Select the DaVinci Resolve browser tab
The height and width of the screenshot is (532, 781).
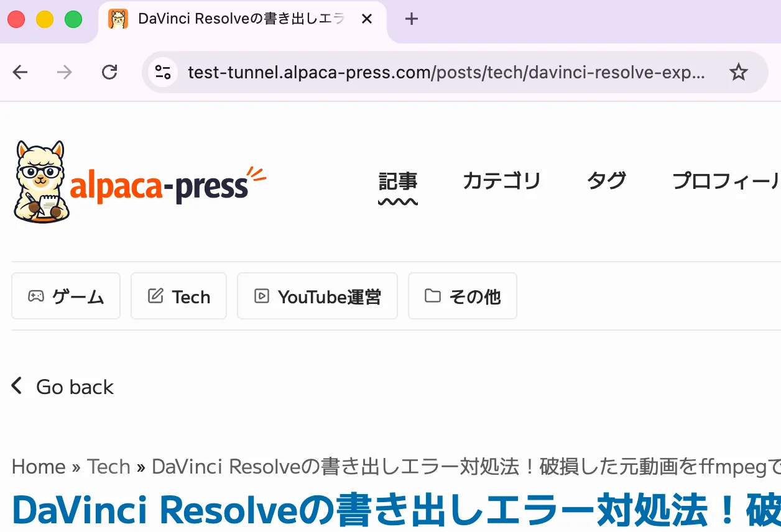pyautogui.click(x=243, y=21)
